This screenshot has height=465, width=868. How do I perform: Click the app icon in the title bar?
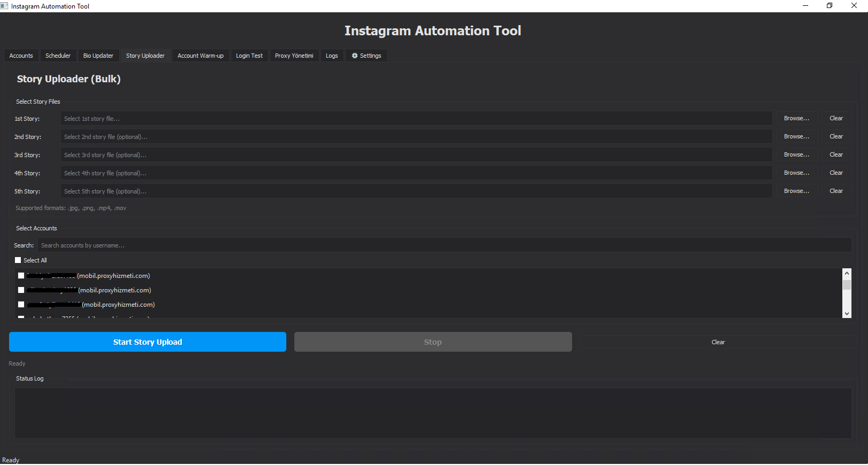point(4,6)
